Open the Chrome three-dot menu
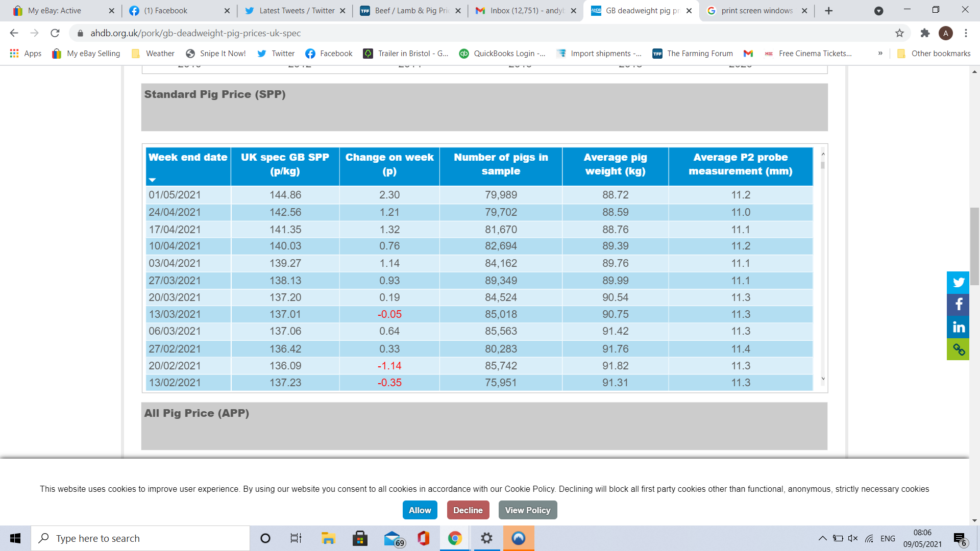The image size is (980, 551). pos(966,33)
